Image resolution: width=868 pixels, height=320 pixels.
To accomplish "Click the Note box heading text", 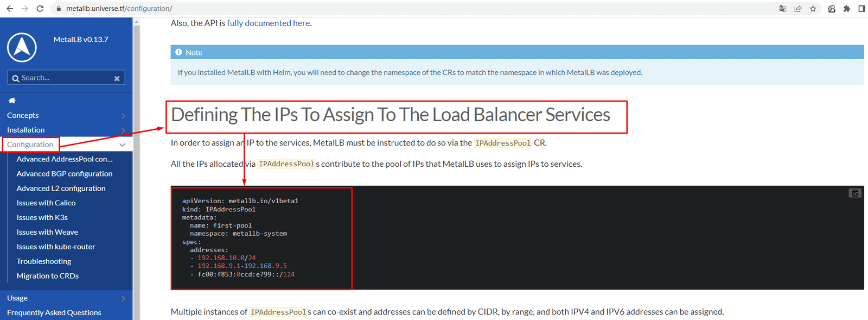I will click(x=194, y=53).
